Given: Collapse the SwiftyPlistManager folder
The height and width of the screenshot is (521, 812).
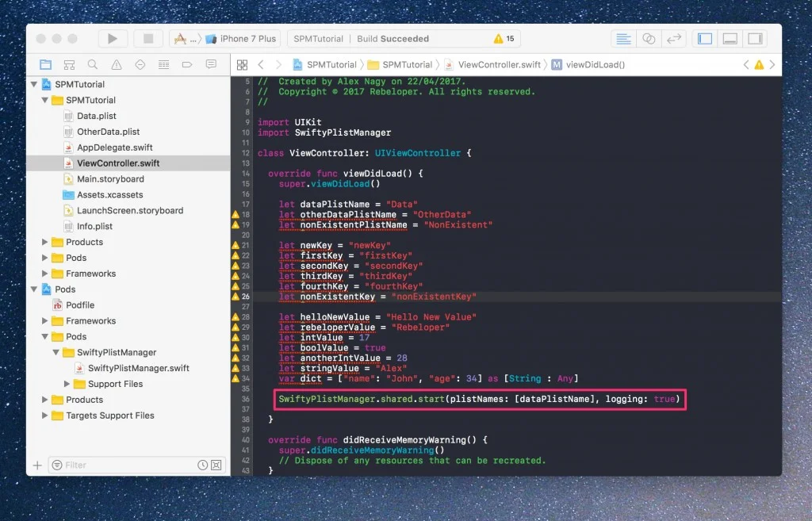Looking at the screenshot, I should point(56,352).
